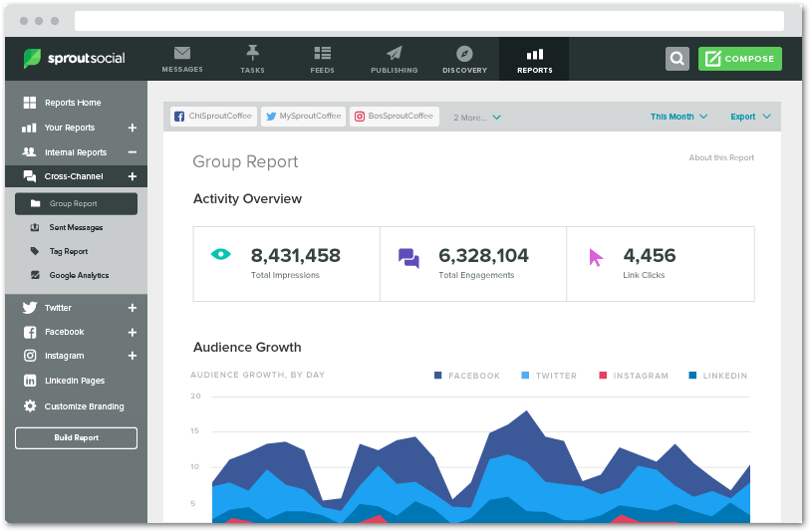811x532 pixels.
Task: Click the COMPOSE button label
Action: (x=749, y=59)
